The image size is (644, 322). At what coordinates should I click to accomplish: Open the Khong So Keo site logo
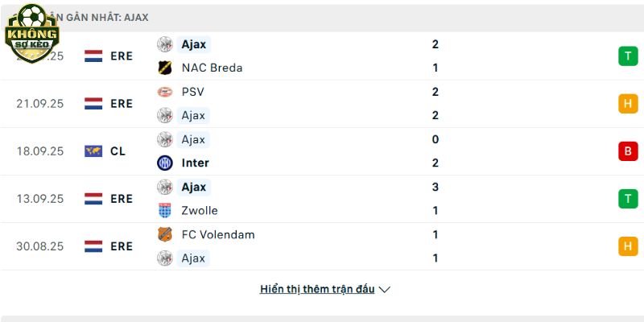[32, 34]
